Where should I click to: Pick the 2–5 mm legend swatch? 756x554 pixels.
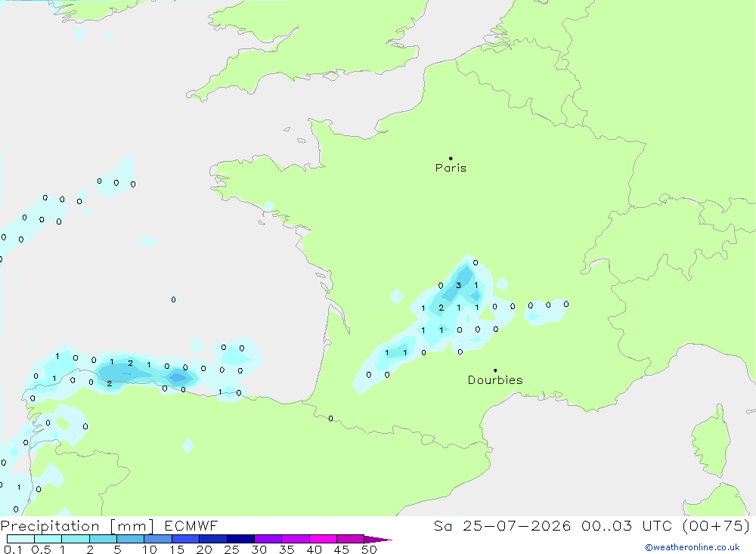point(103,539)
